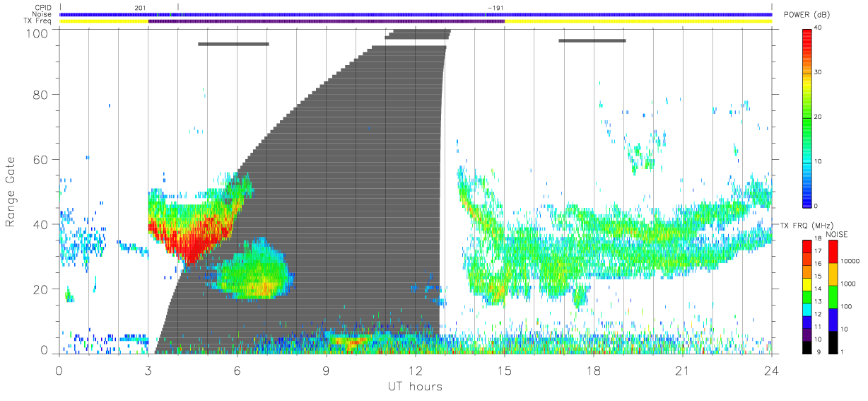Click the 18 tick on the UT hours axis
Screen dimensions: 868x401
click(x=593, y=370)
